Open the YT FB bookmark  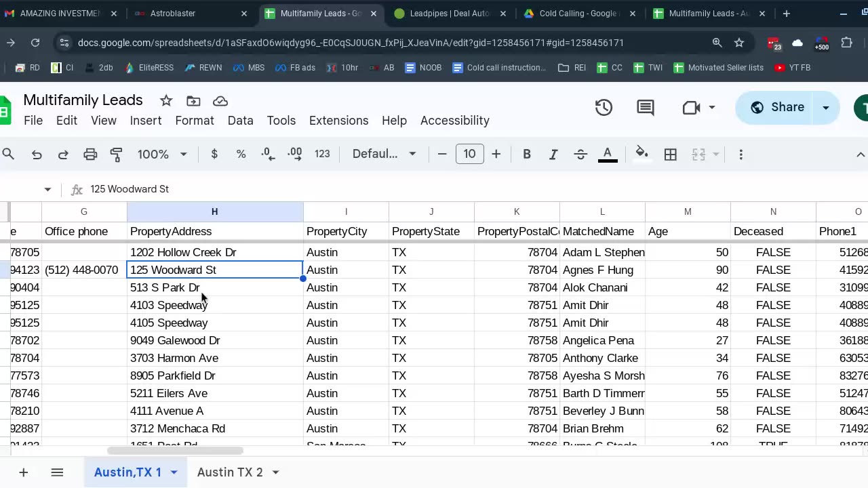pos(792,68)
